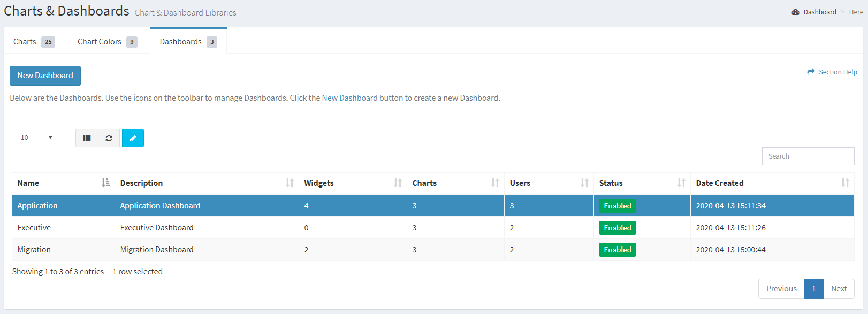868x314 pixels.
Task: Click the blue edit pencil icon
Action: (133, 138)
